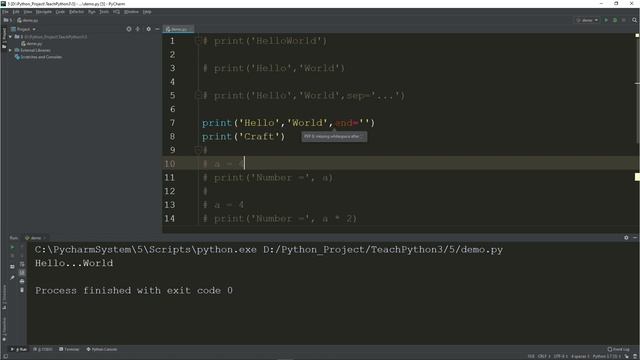
Task: Open the Tools menu
Action: (x=104, y=12)
